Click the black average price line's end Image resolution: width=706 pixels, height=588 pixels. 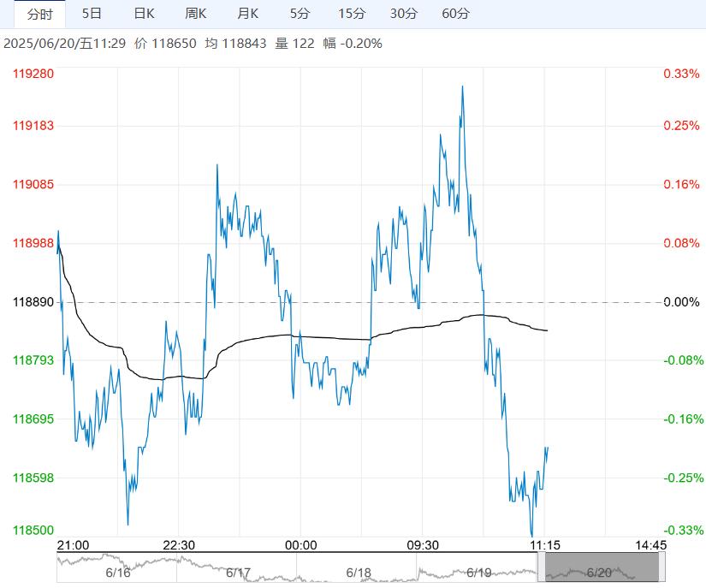(547, 330)
